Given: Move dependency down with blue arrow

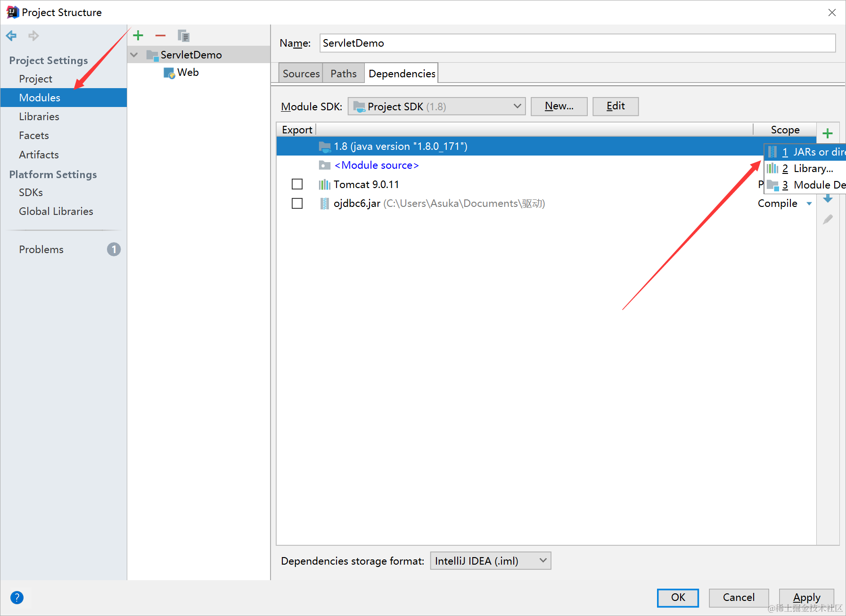Looking at the screenshot, I should click(828, 199).
